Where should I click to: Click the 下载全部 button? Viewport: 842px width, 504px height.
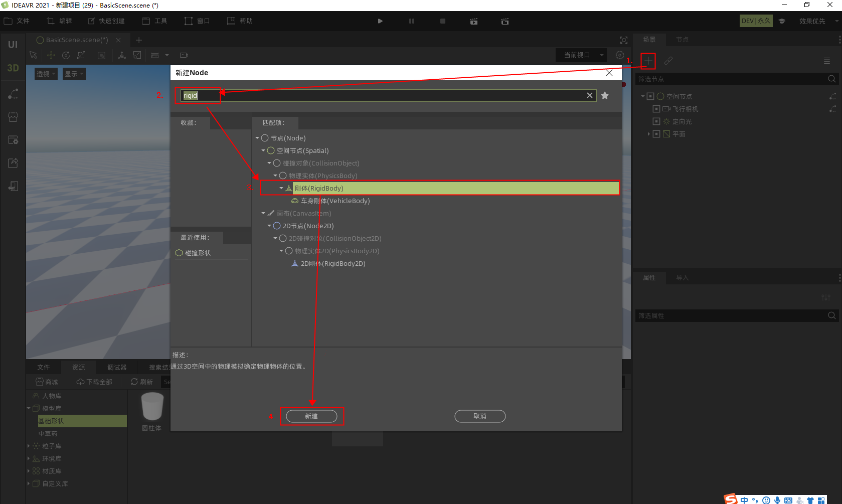pos(94,382)
